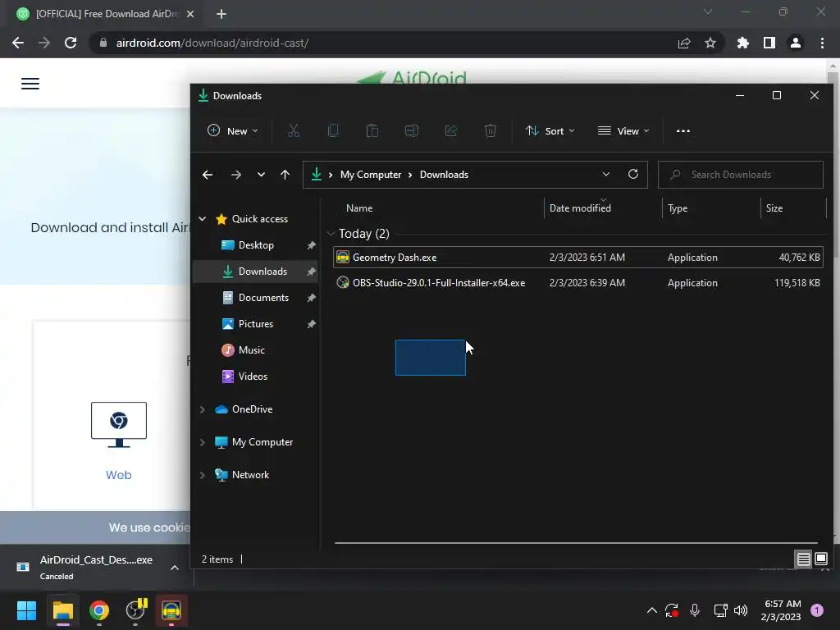Expand the Network tree node

click(x=203, y=475)
